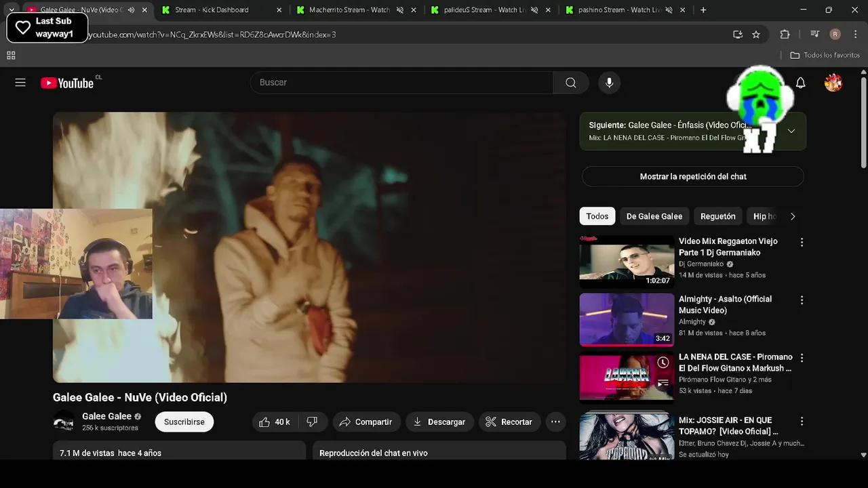Open options for Video Mix Reggaeton Viejo
Screen dimensions: 868x488
coord(802,242)
